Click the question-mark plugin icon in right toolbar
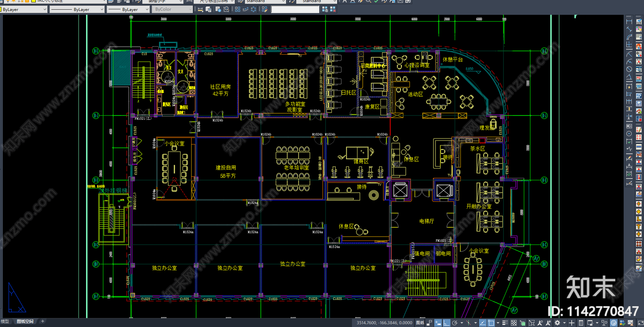Viewport: 644px width, 327px height. [639, 95]
